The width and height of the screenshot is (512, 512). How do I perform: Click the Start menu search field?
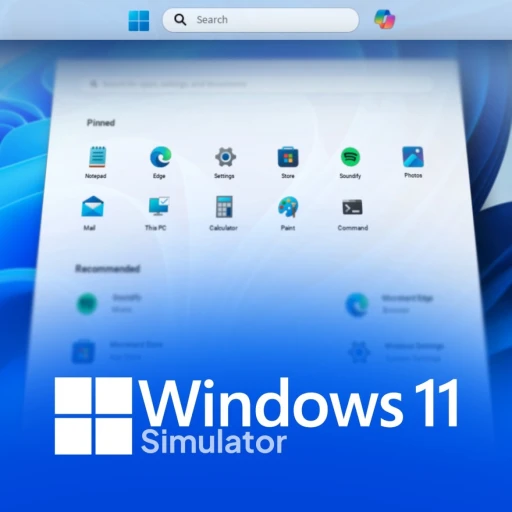coord(257,83)
